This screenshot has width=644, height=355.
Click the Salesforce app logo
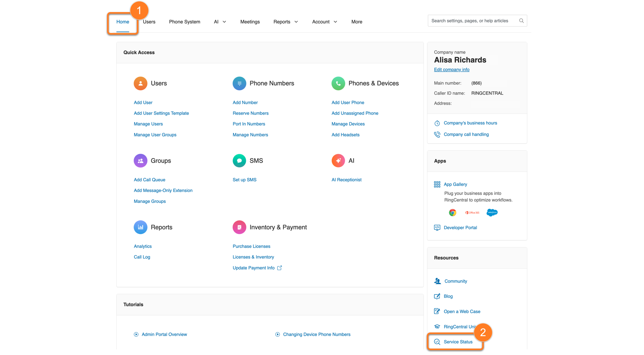pyautogui.click(x=492, y=213)
